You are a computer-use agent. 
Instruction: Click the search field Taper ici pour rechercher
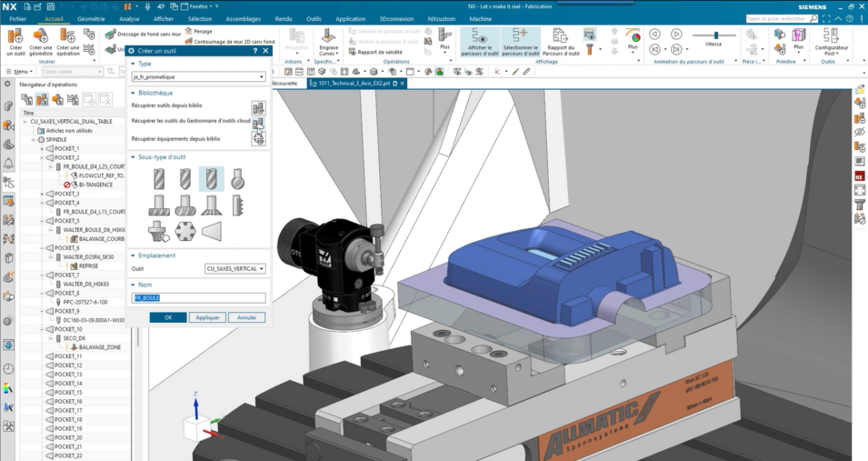(x=782, y=19)
